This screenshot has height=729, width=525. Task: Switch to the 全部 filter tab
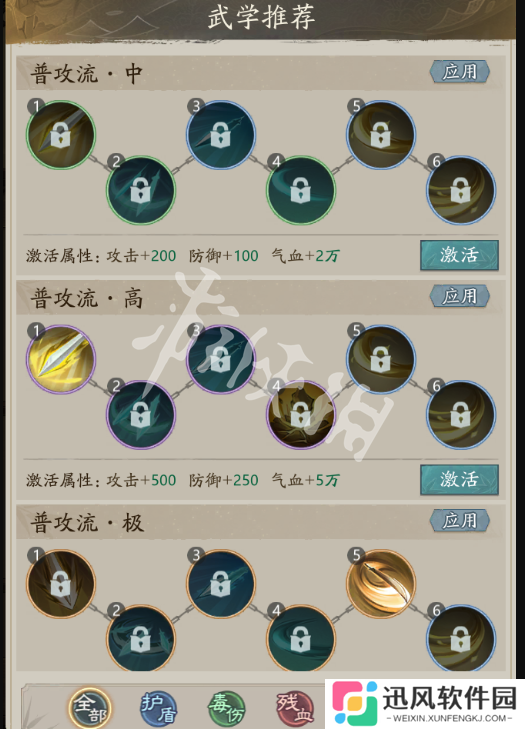click(x=90, y=708)
